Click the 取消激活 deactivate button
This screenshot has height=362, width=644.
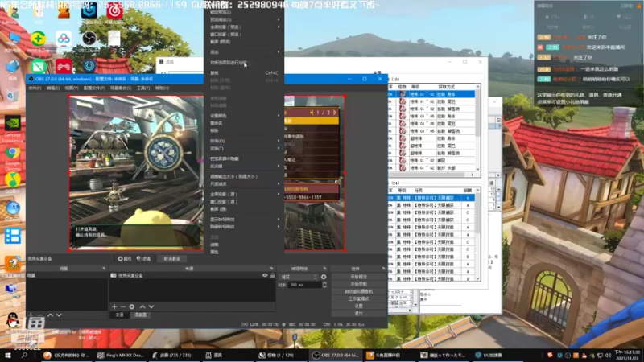pos(171,259)
